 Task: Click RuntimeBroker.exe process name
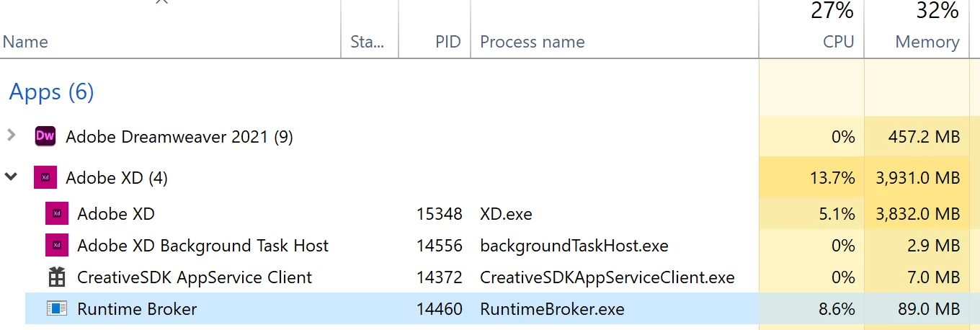tap(552, 309)
